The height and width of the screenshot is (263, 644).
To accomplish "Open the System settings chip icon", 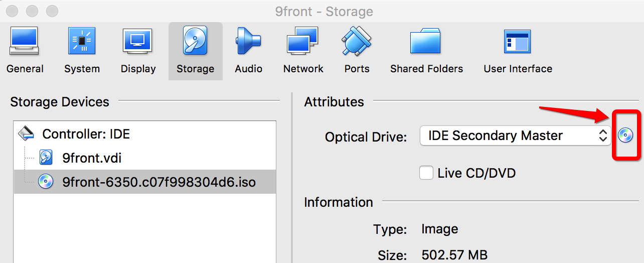I will [82, 41].
